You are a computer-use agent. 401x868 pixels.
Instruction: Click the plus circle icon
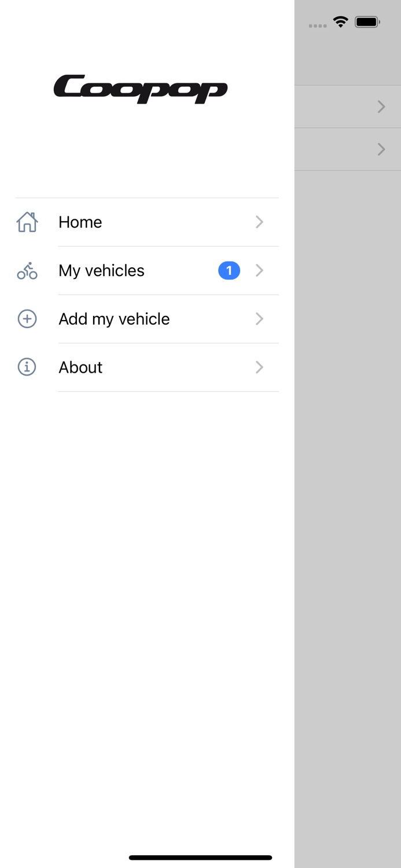tap(27, 319)
